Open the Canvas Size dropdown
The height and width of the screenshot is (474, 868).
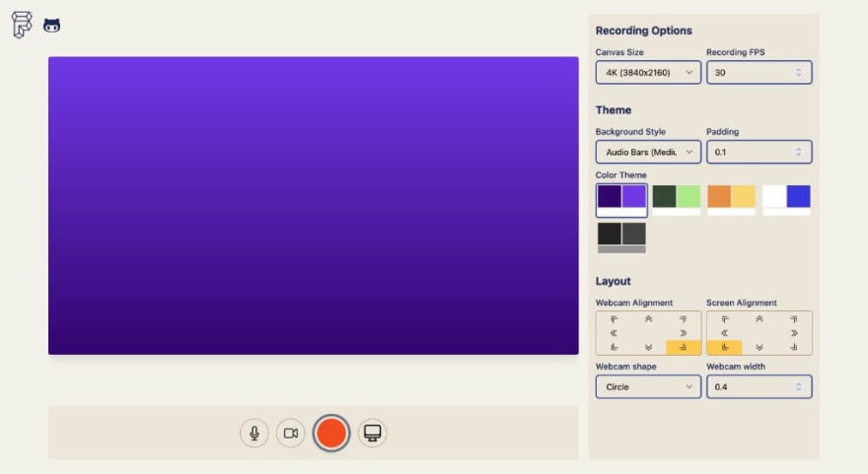click(x=648, y=73)
